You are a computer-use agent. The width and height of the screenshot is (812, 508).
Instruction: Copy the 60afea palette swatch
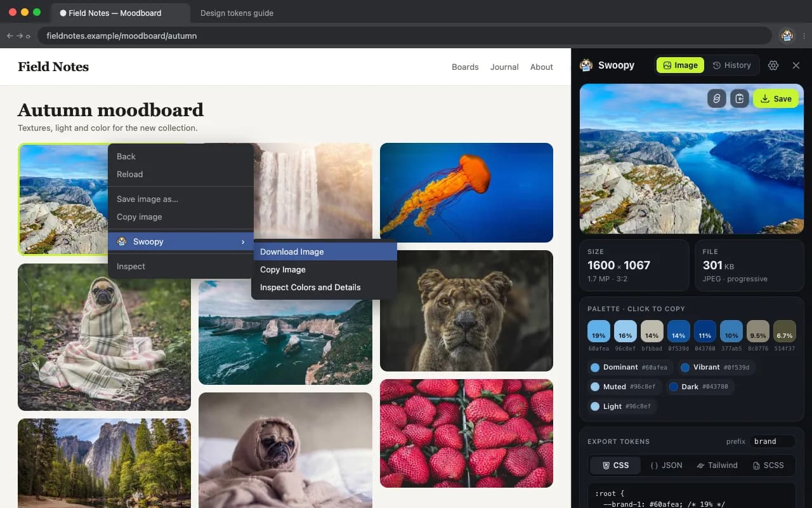coord(599,331)
